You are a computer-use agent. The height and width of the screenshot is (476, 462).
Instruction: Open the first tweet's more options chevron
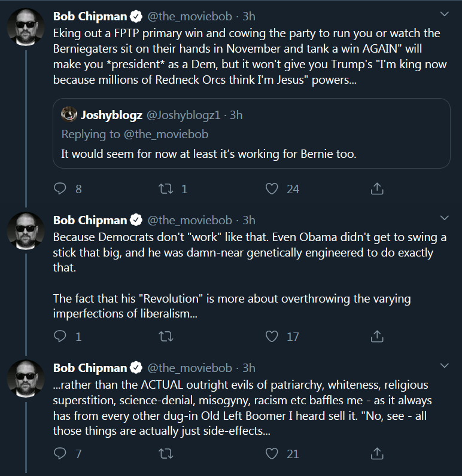(445, 14)
